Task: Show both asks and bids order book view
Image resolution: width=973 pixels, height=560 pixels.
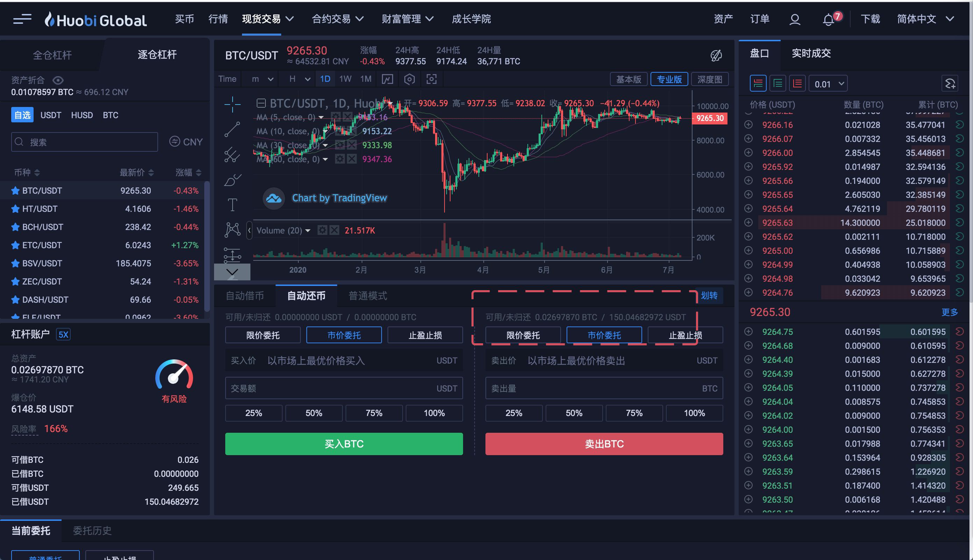Action: (758, 84)
